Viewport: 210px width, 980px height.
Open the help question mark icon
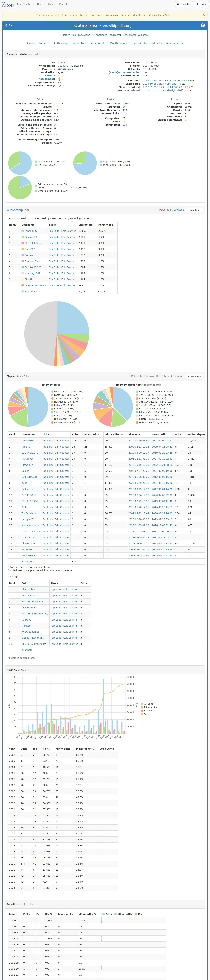click(x=203, y=25)
